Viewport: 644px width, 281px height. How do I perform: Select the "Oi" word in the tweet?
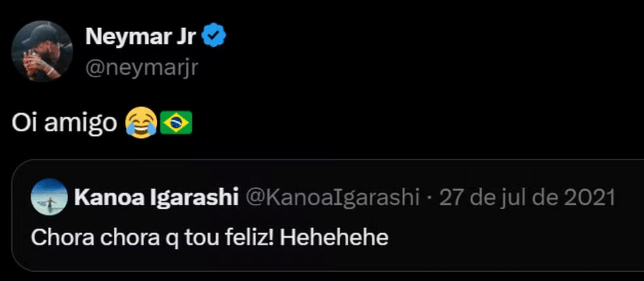click(24, 124)
